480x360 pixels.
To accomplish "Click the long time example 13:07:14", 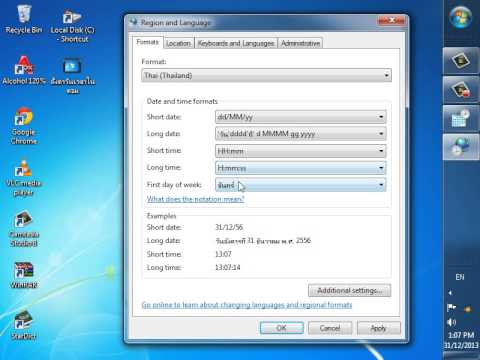I will click(x=228, y=267).
